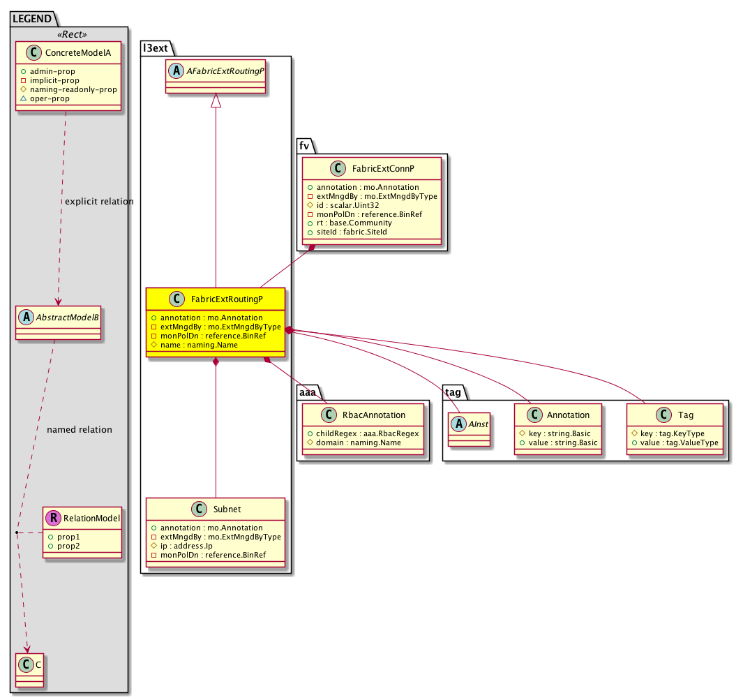Click the "explicit relation" arrow label

point(98,202)
